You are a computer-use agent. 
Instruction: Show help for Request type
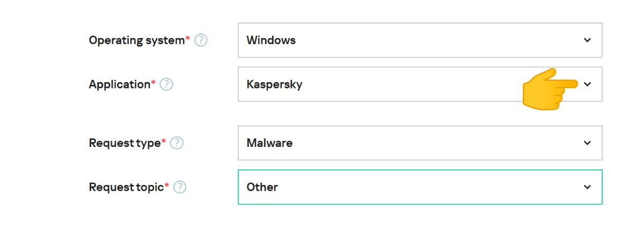point(177,143)
